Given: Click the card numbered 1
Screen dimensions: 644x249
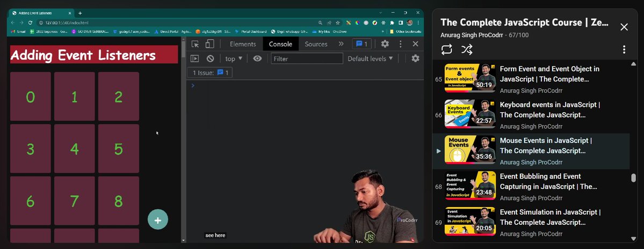Looking at the screenshot, I should coord(74,97).
